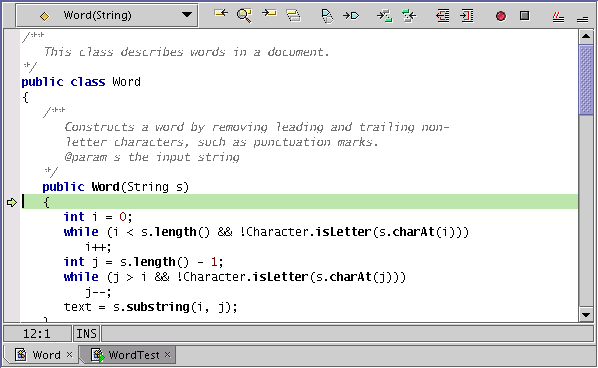Close the Word tab
The height and width of the screenshot is (368, 598).
click(69, 354)
